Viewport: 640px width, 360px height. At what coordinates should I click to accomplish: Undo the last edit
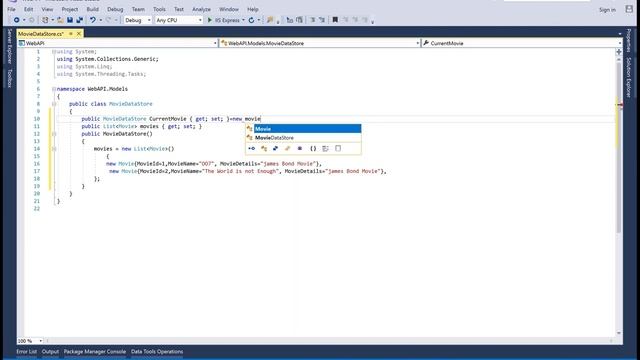tap(93, 20)
